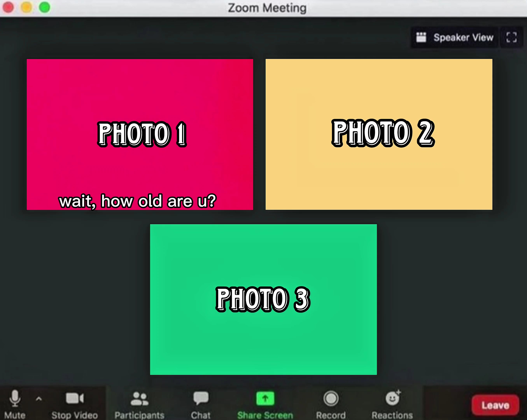Close the Zoom Meeting window

coord(8,7)
